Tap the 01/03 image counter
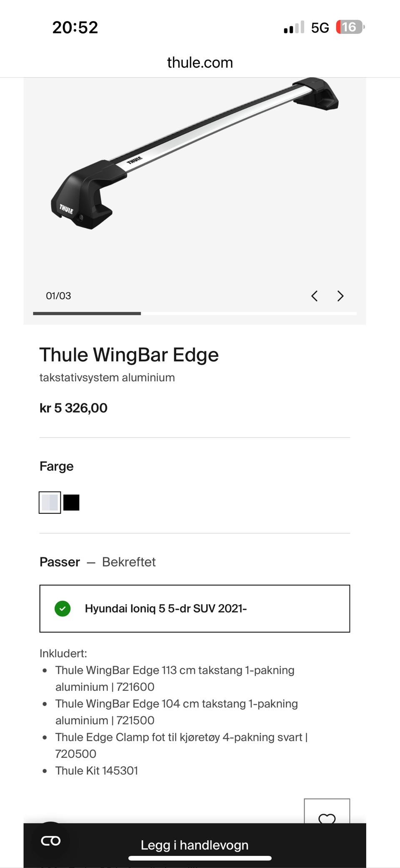Image resolution: width=400 pixels, height=868 pixels. (x=58, y=296)
